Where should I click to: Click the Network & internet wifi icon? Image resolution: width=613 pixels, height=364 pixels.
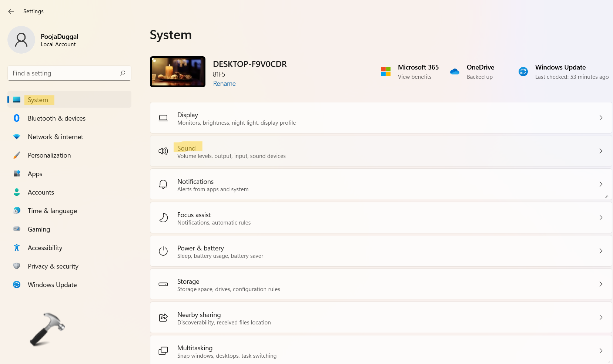[x=17, y=136]
